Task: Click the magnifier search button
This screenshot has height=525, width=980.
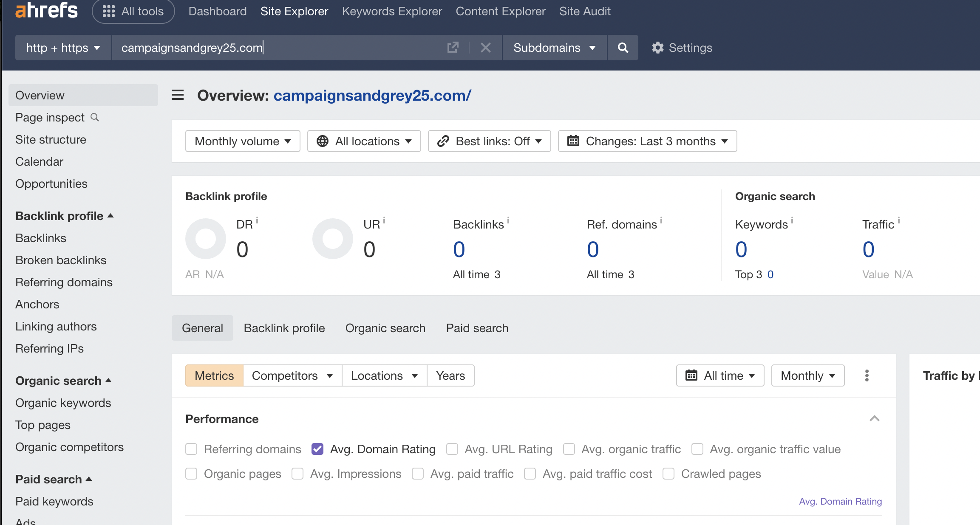Action: [623, 48]
